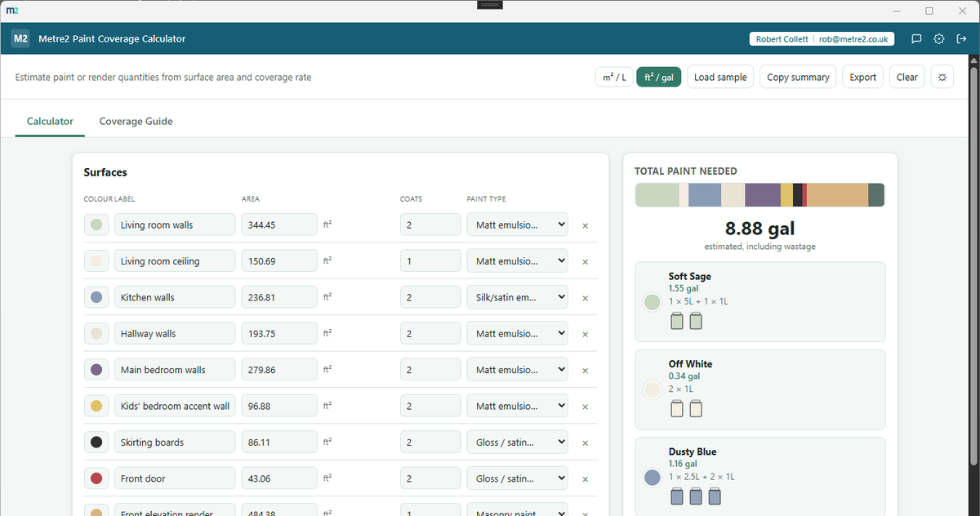Screen dimensions: 980x516
Task: Click the Off White colour dot in summary
Action: [x=652, y=389]
